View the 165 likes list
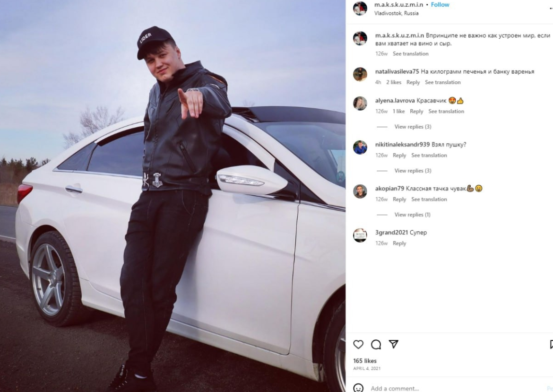Image resolution: width=553 pixels, height=392 pixels. click(365, 361)
